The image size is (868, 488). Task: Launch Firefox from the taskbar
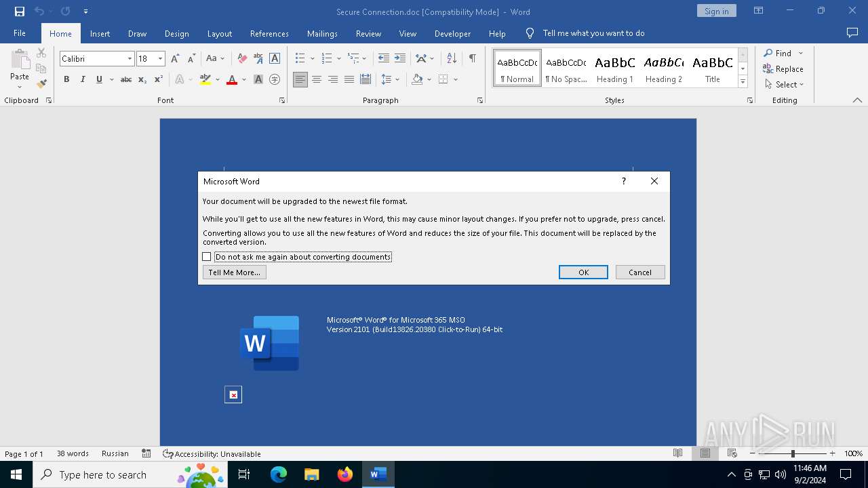[345, 474]
